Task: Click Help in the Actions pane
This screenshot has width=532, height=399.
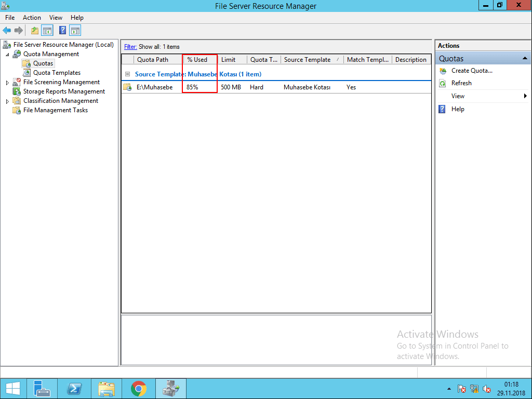Action: [x=458, y=109]
